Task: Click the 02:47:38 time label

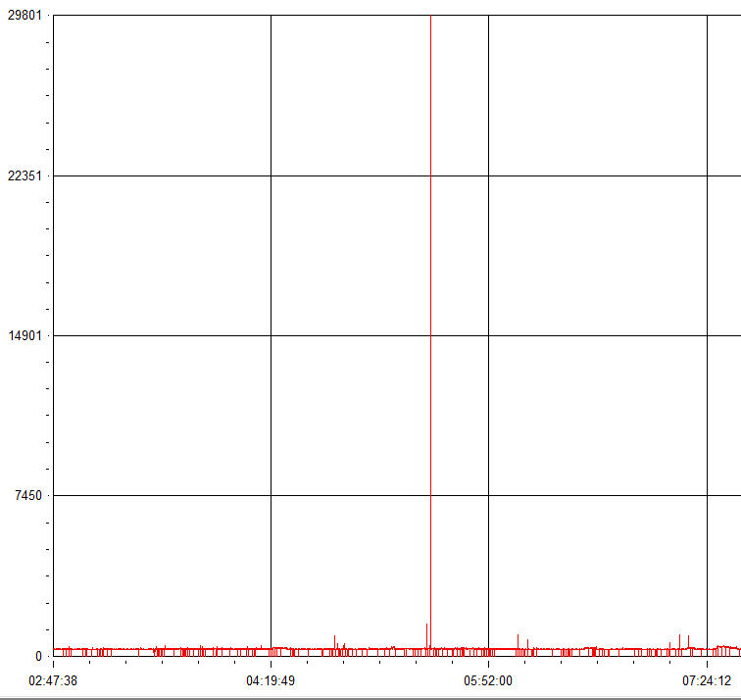Action: click(53, 680)
